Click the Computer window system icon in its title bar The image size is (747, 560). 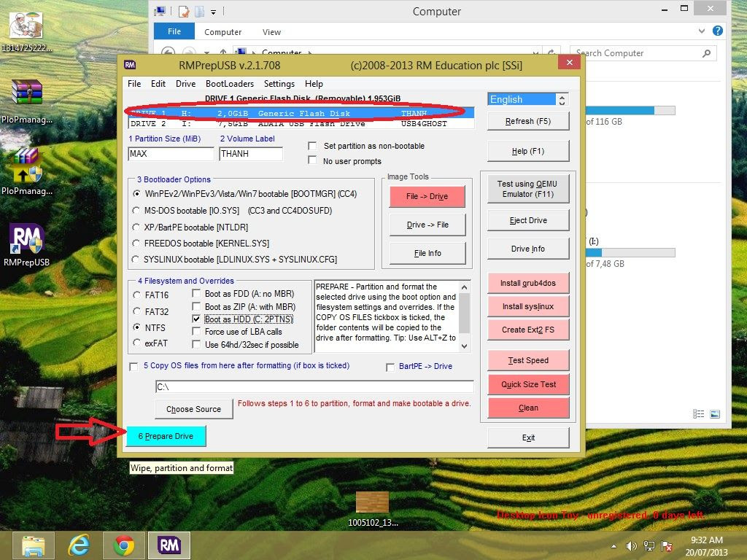pos(160,11)
